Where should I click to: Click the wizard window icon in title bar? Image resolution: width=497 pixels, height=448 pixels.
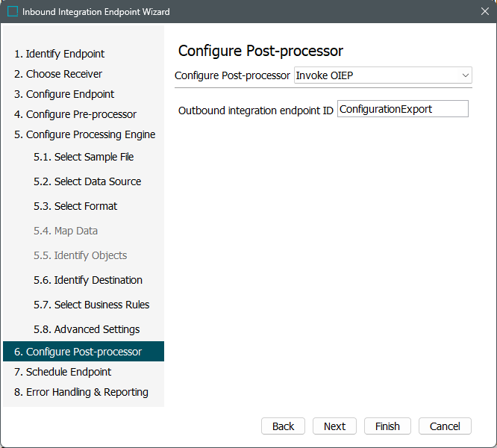point(13,12)
